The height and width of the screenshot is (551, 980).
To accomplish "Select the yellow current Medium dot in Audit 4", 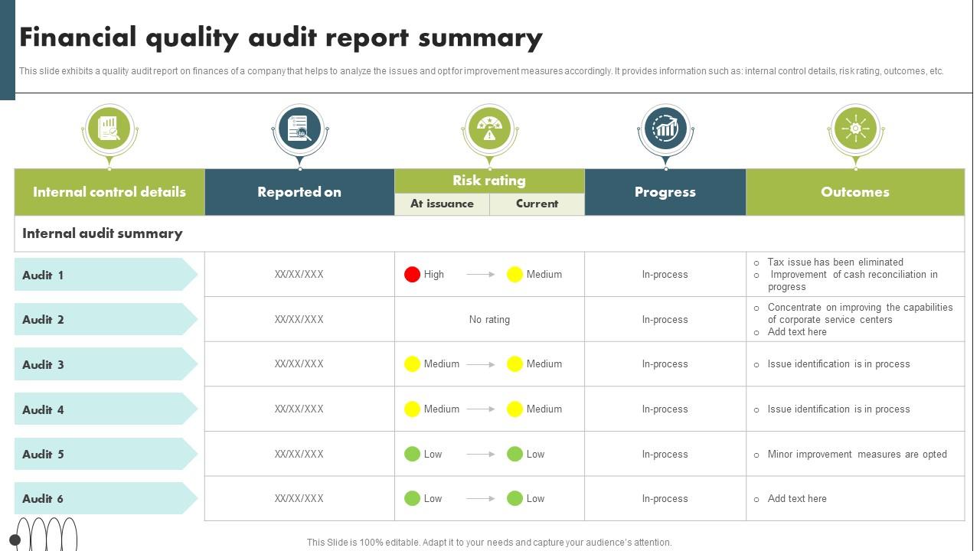I will (514, 409).
